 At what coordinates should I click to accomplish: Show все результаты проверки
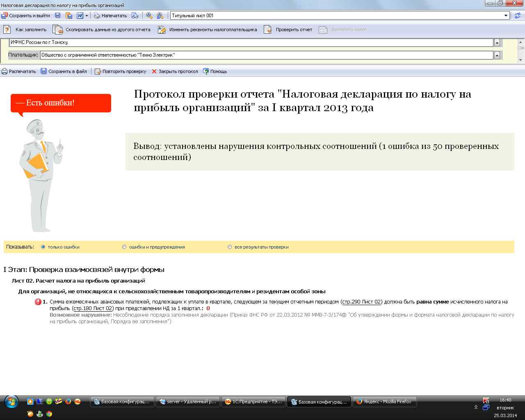tap(230, 247)
